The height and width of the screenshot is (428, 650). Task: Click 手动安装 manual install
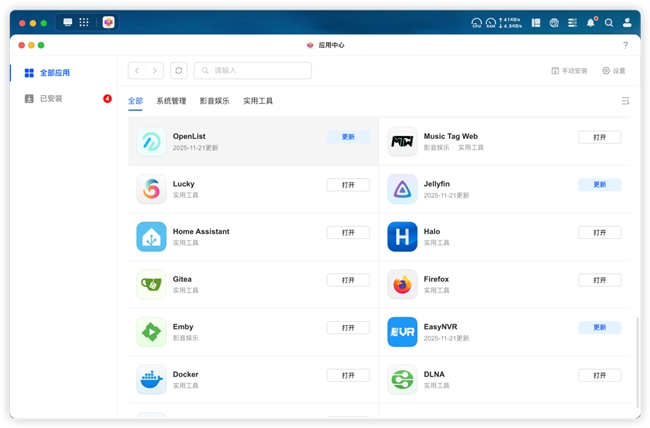pyautogui.click(x=569, y=71)
